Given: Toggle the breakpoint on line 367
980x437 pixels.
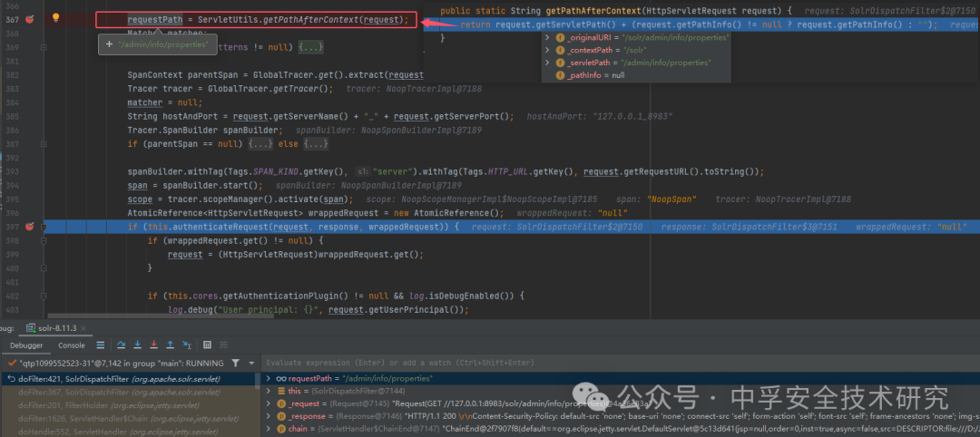Looking at the screenshot, I should 29,19.
